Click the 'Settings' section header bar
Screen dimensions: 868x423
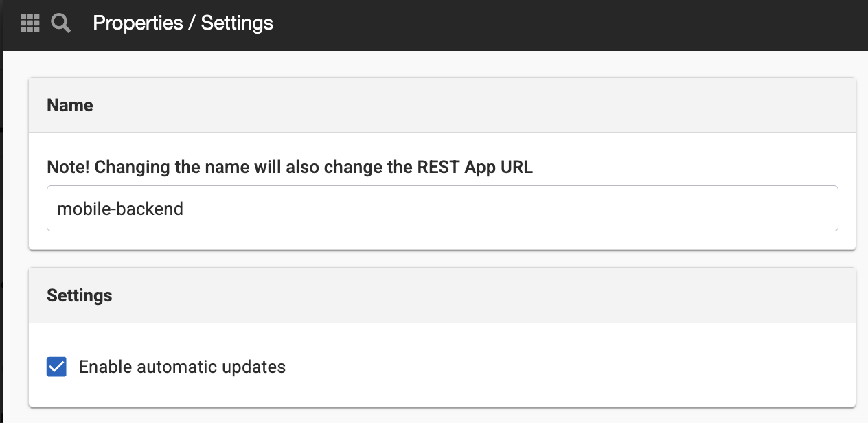[x=442, y=296]
